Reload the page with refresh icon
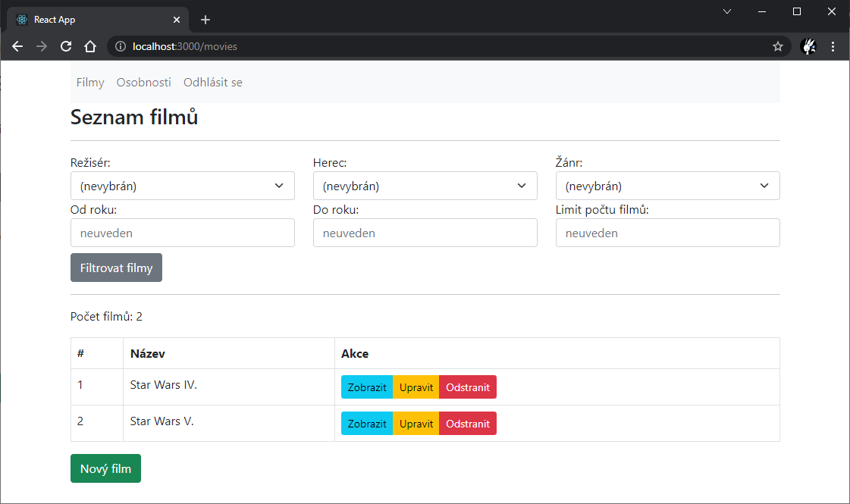This screenshot has width=850, height=504. 66,46
